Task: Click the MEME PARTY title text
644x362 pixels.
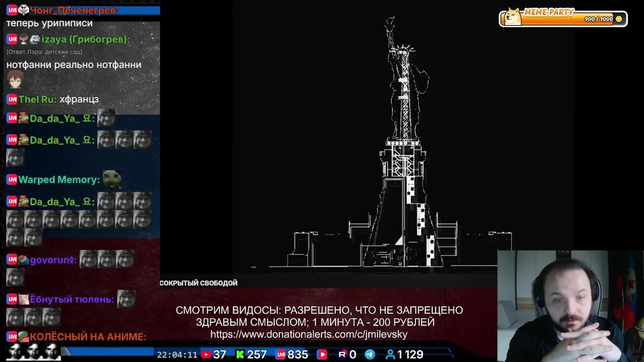Action: 549,12
